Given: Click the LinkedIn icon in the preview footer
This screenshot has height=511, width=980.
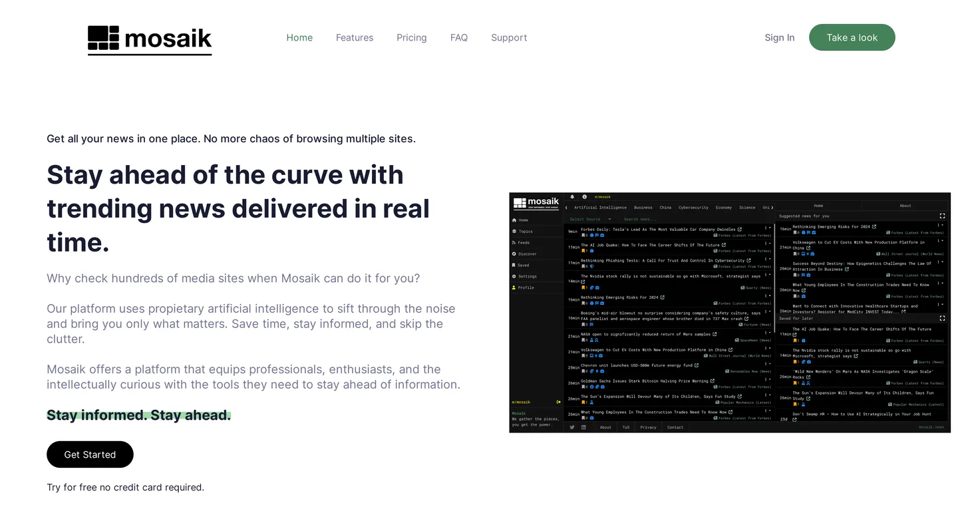Looking at the screenshot, I should [x=583, y=427].
